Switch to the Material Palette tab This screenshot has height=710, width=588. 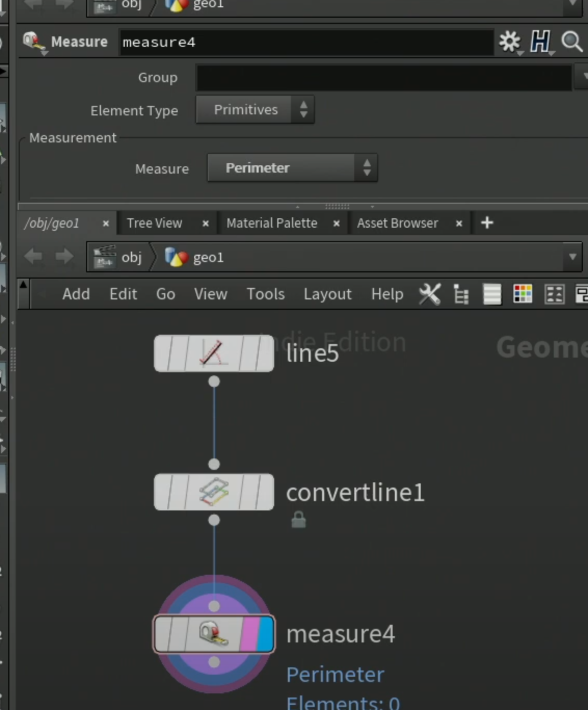[272, 223]
